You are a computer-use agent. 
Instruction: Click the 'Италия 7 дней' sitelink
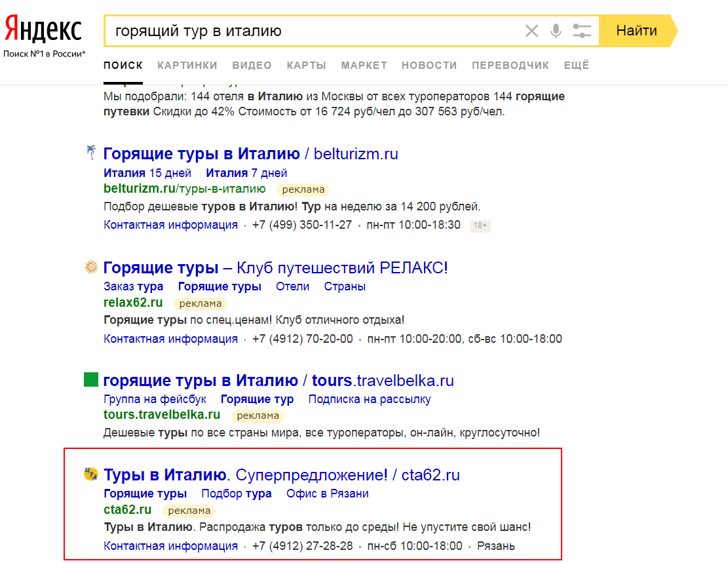(246, 173)
